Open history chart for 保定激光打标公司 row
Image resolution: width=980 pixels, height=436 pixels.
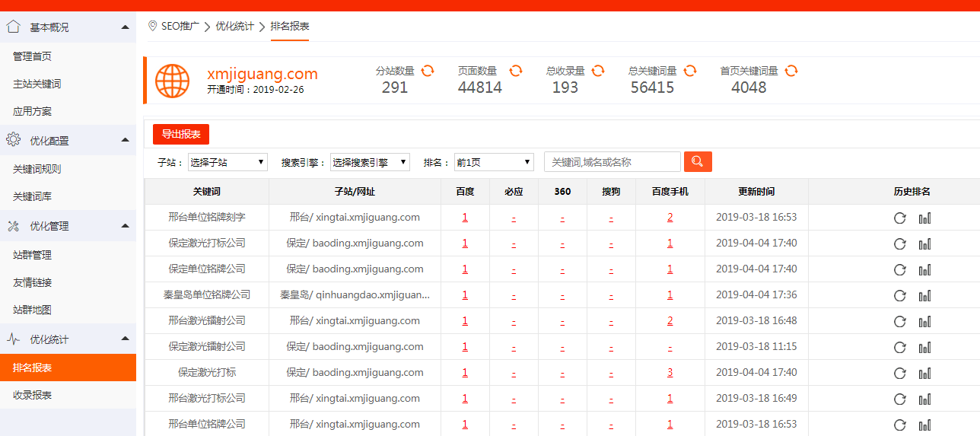(x=924, y=243)
